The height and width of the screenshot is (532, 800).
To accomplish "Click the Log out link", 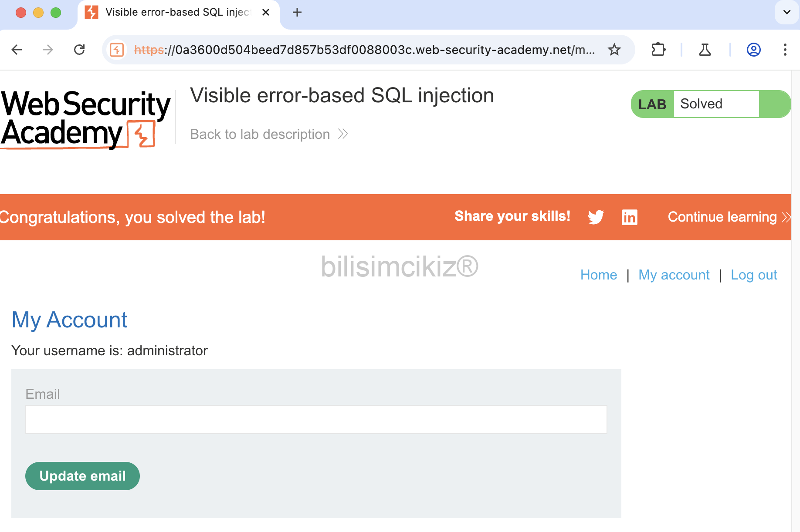I will 754,275.
